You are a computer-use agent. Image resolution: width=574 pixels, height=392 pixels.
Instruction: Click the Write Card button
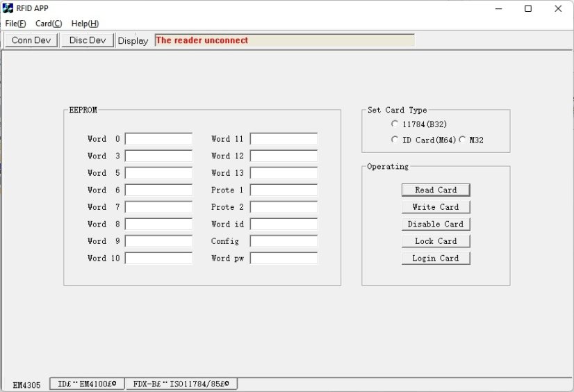(x=436, y=207)
